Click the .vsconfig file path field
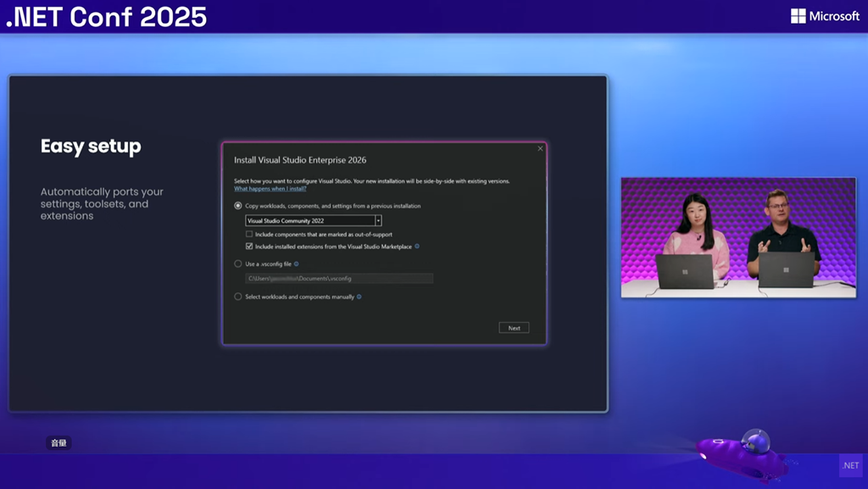Viewport: 868px width, 489px height. click(x=339, y=278)
